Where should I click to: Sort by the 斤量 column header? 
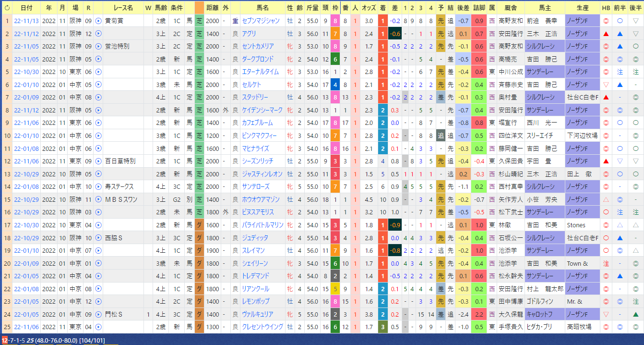[312, 8]
